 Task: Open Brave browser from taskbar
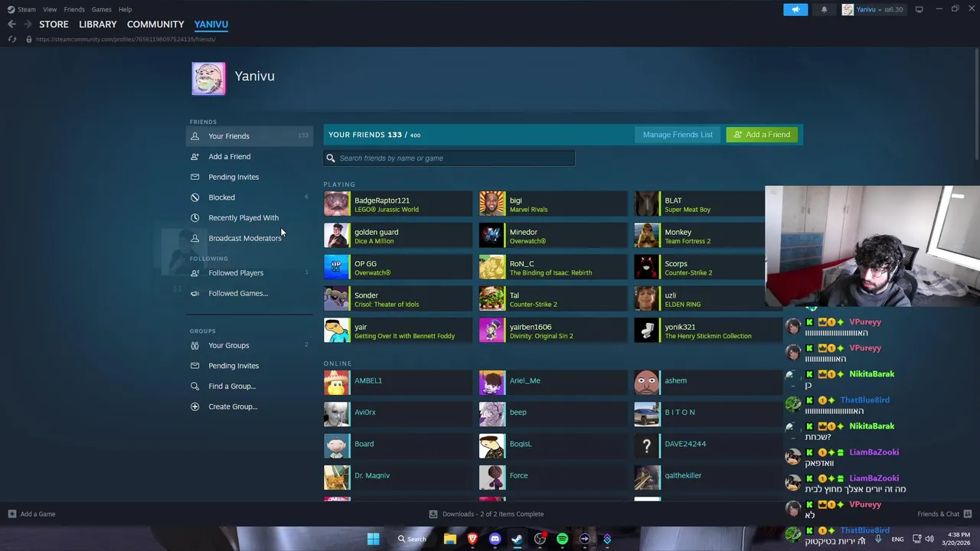pos(472,539)
